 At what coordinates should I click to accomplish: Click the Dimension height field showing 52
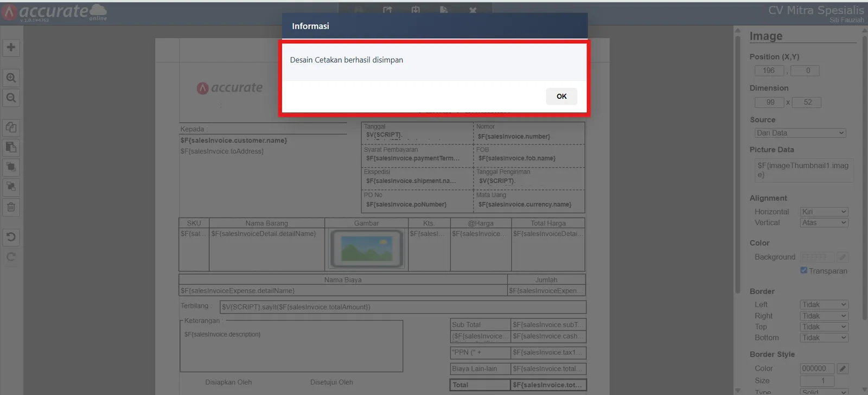coord(807,102)
